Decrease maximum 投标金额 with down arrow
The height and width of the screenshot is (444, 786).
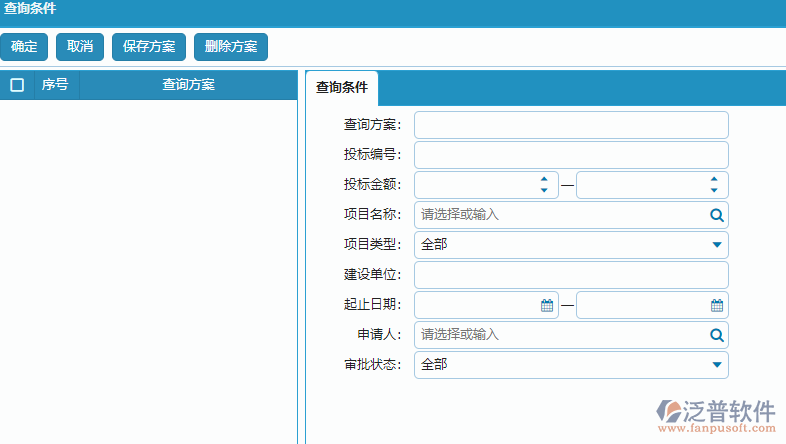pyautogui.click(x=714, y=190)
